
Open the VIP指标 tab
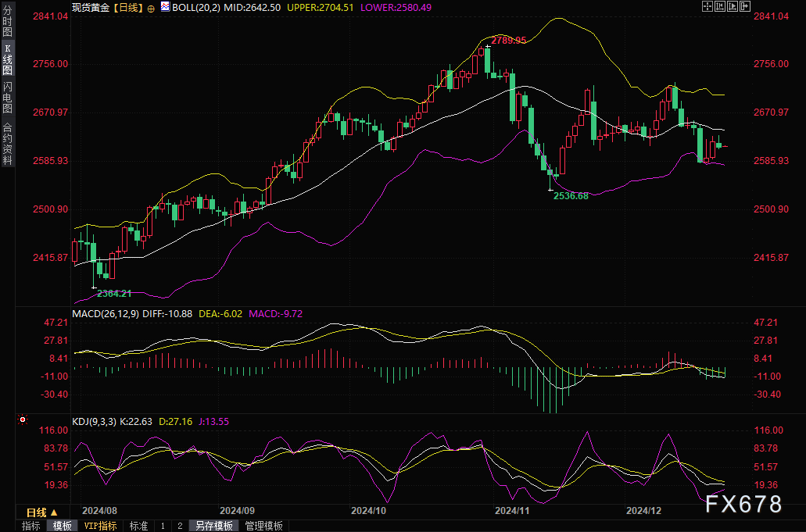point(100,527)
